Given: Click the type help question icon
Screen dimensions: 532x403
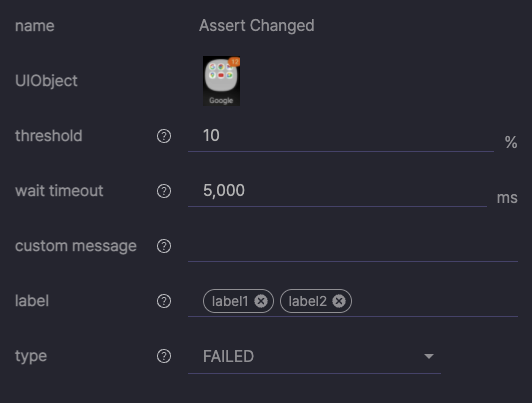Looking at the screenshot, I should pos(164,356).
